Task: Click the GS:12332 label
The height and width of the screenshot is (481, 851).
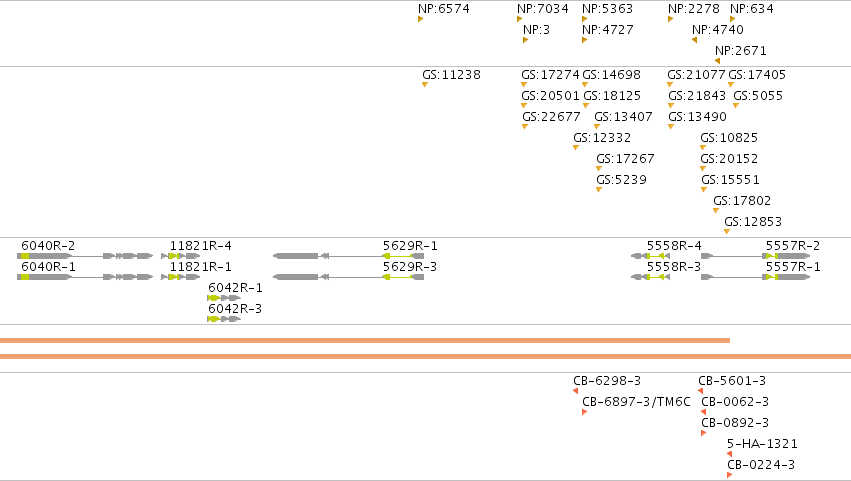Action: coord(602,138)
